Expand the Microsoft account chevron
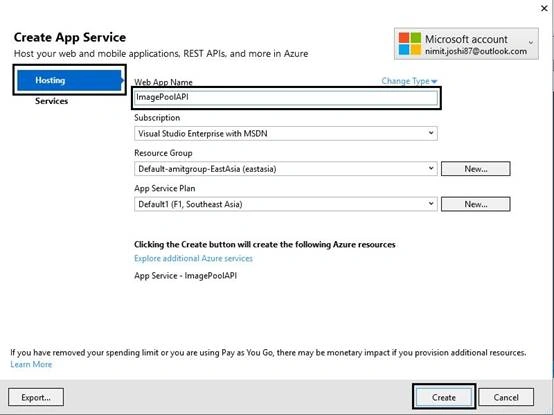The height and width of the screenshot is (415, 554). (531, 43)
